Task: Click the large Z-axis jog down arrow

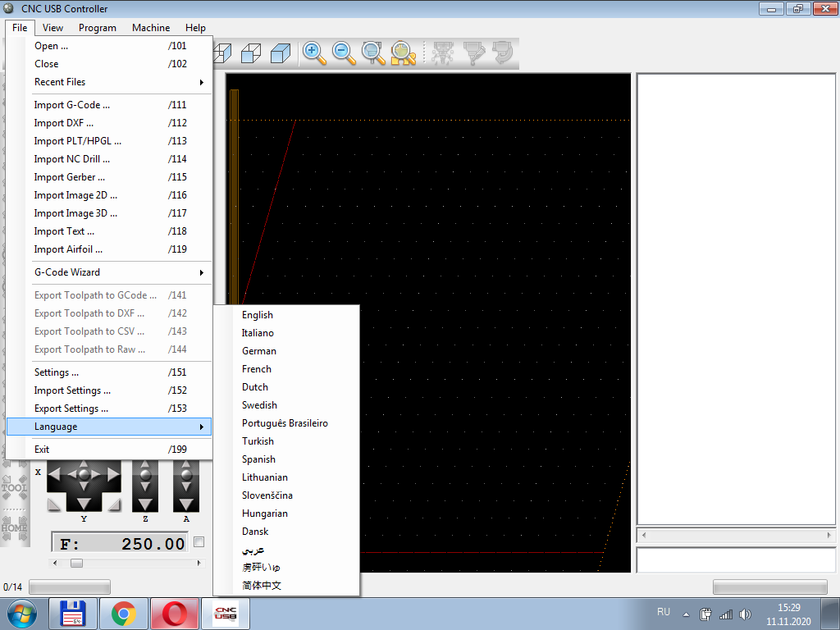Action: [x=145, y=504]
